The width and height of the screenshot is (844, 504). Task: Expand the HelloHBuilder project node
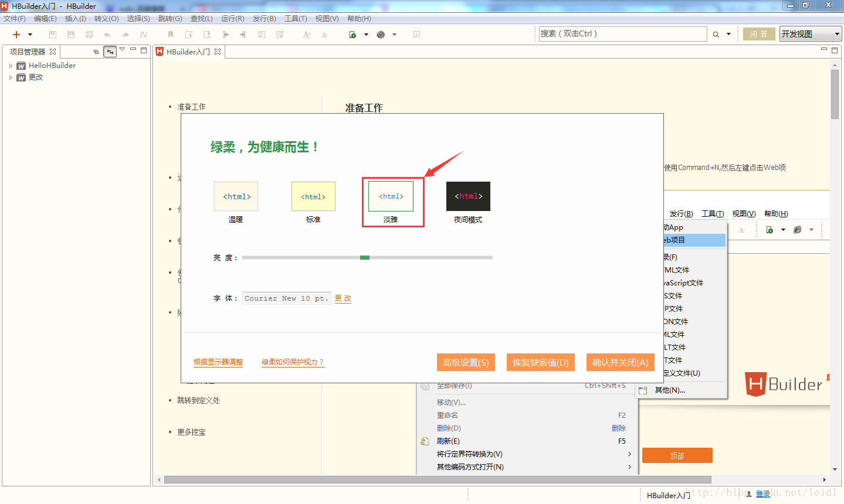(x=11, y=66)
